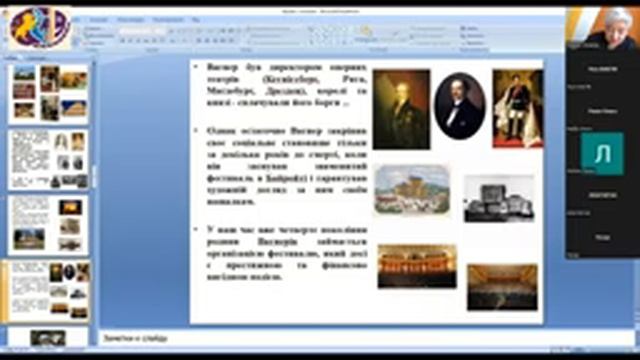Screen dimensions: 640x360
Task: Click the first bullet paragraph starting 'Вагнер'
Action: (287, 85)
